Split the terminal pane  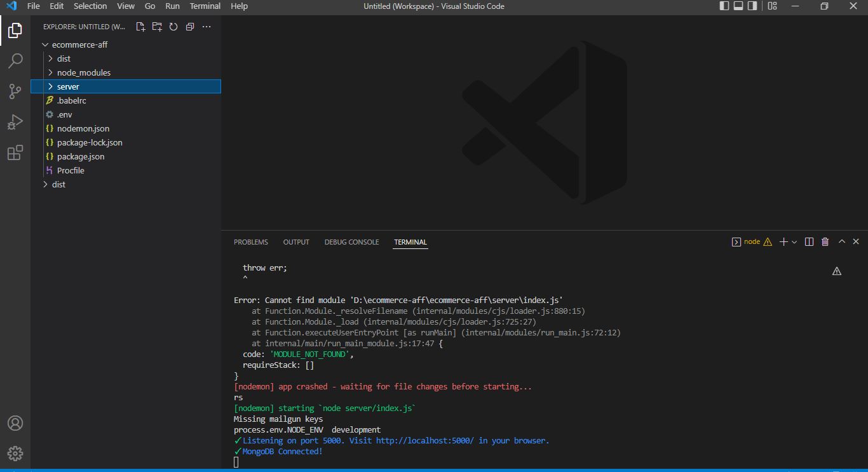point(808,241)
